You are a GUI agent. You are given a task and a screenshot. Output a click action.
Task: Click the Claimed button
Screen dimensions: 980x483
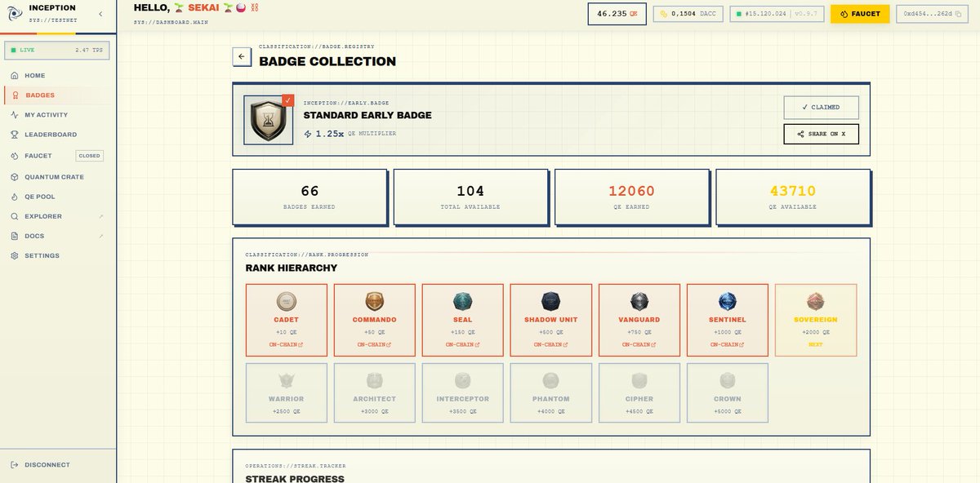821,107
